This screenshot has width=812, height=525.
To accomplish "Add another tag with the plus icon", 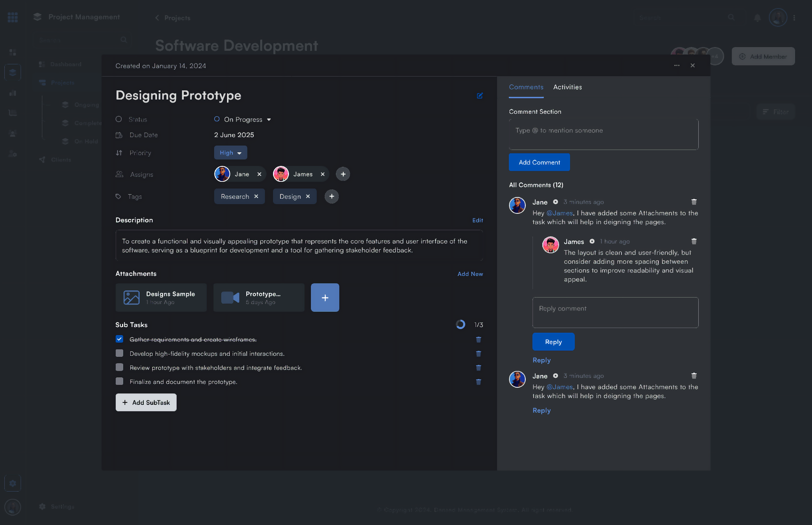I will pos(331,196).
